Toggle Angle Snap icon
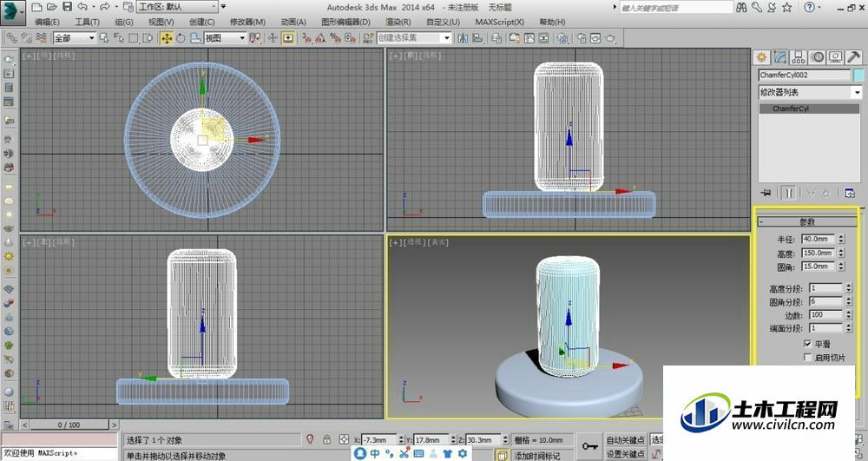This screenshot has height=461, width=868. coord(320,37)
